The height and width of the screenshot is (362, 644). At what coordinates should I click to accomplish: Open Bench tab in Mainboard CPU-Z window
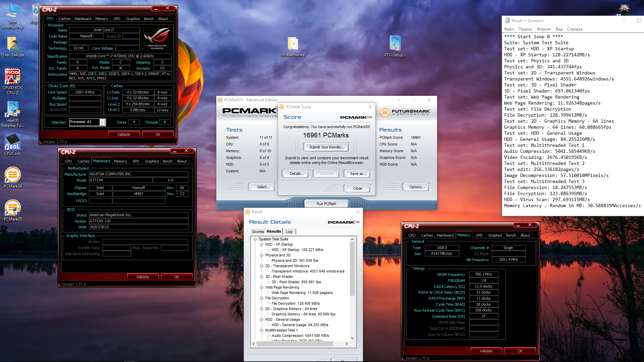pyautogui.click(x=167, y=161)
